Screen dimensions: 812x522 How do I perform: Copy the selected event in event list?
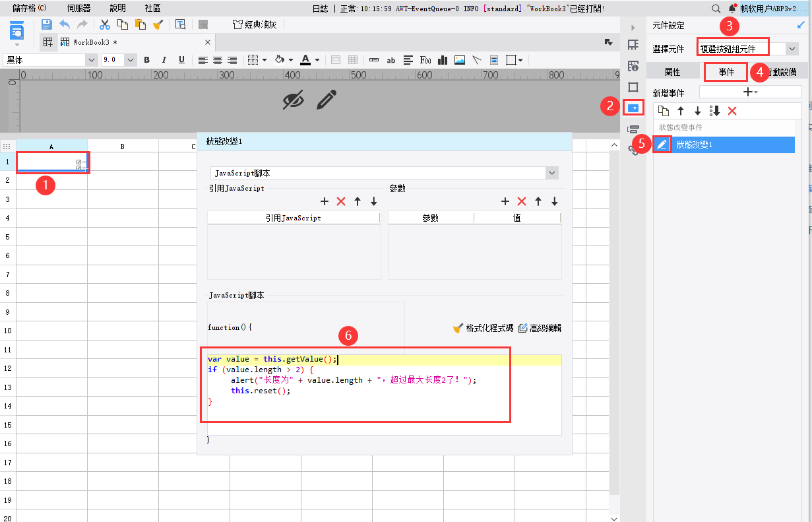click(664, 111)
